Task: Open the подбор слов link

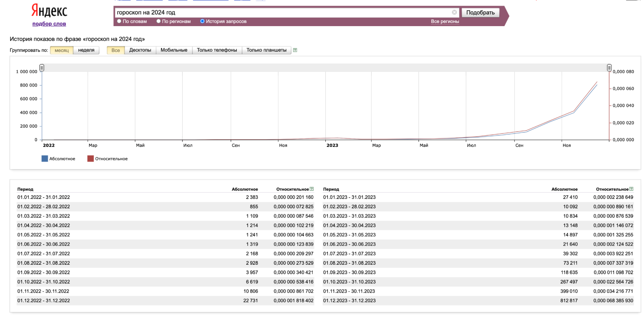Action: point(49,24)
